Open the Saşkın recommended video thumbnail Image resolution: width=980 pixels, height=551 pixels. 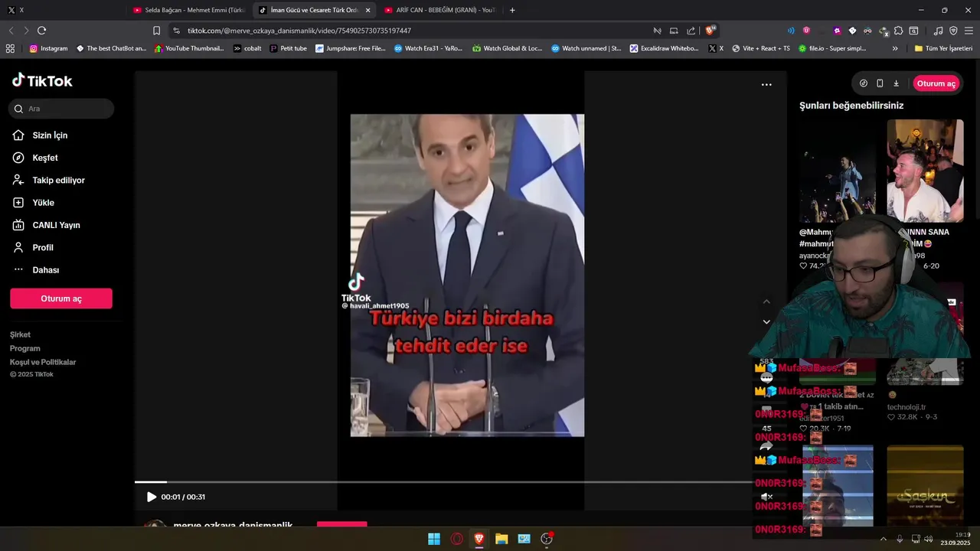coord(925,485)
